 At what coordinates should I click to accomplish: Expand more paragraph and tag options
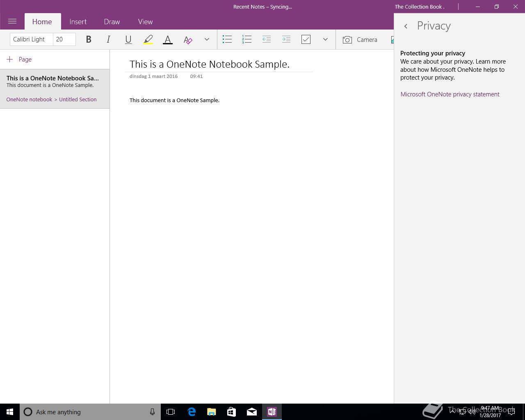[325, 39]
